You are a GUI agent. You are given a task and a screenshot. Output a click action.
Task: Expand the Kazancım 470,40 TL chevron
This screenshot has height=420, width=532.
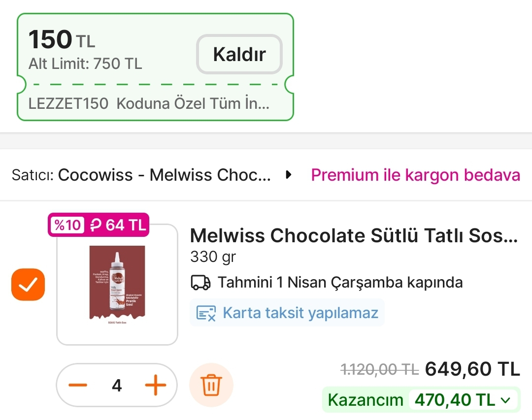click(x=505, y=400)
